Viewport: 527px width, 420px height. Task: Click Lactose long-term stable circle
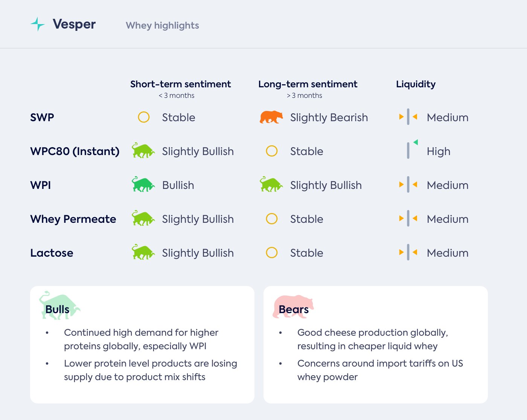click(271, 253)
